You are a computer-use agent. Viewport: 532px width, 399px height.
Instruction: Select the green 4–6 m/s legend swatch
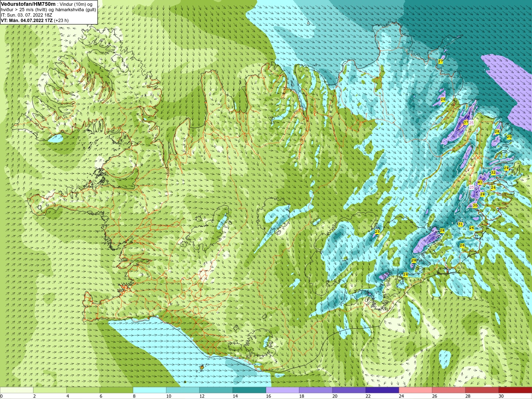pyautogui.click(x=83, y=390)
